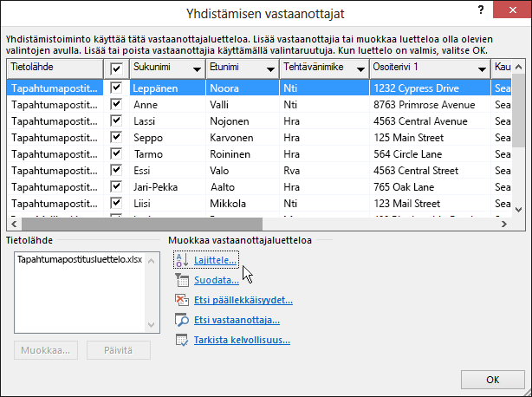The width and height of the screenshot is (532, 397).
Task: Select Tapahtumapostitusluettelo.xlsx in data source list
Action: 80,259
